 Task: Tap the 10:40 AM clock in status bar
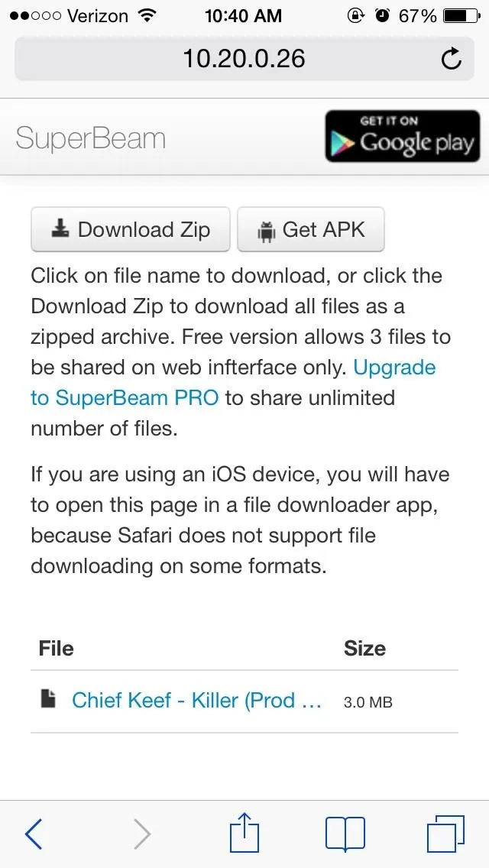coord(243,16)
